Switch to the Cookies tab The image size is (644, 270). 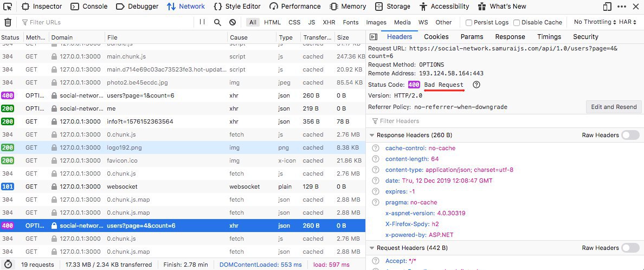tap(436, 37)
